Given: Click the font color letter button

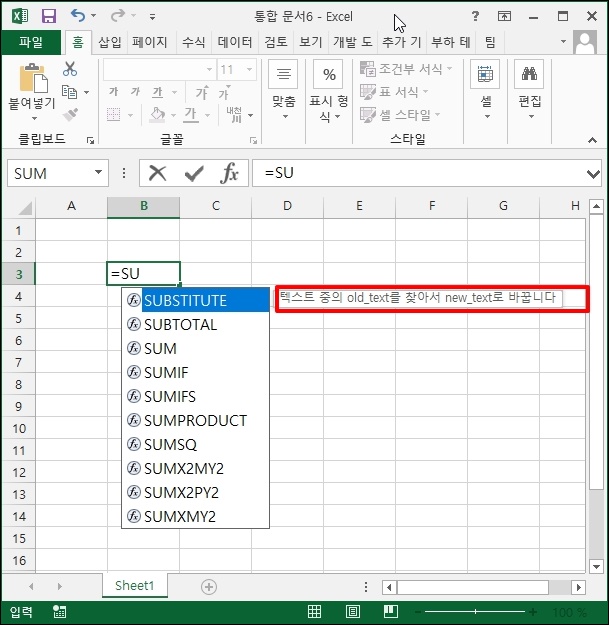Looking at the screenshot, I should (x=191, y=115).
